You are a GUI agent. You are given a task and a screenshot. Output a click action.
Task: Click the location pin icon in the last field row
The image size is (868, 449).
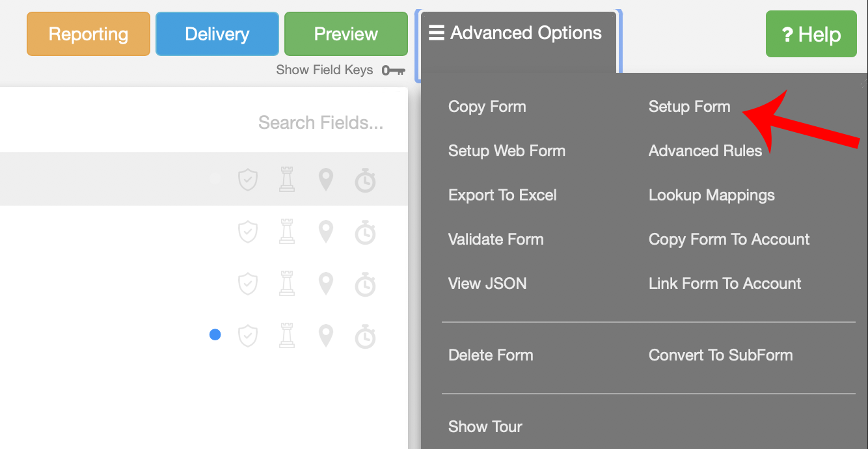coord(326,336)
